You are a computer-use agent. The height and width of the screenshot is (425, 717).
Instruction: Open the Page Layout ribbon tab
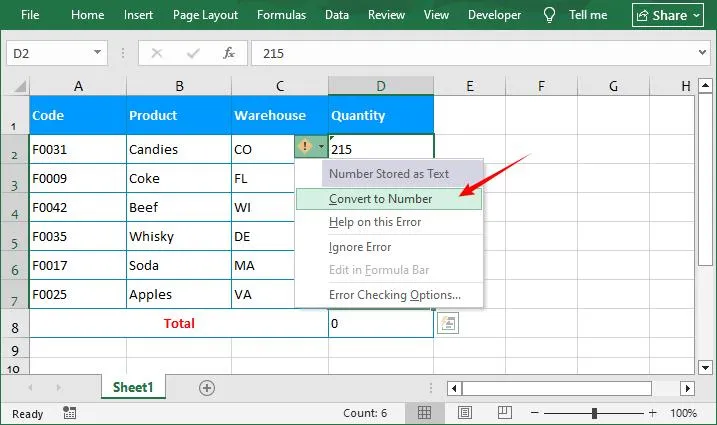(205, 15)
